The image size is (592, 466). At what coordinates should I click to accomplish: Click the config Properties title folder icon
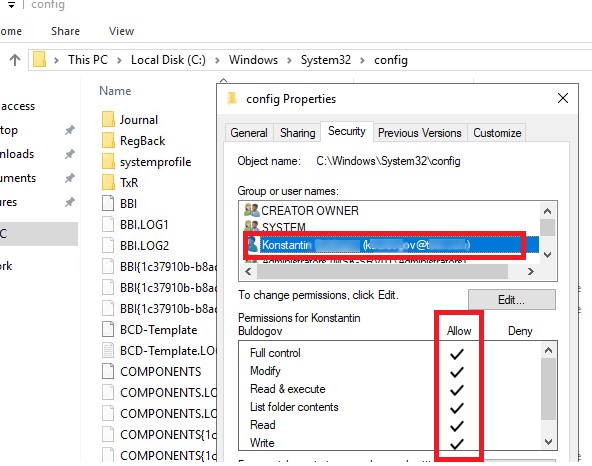click(232, 99)
